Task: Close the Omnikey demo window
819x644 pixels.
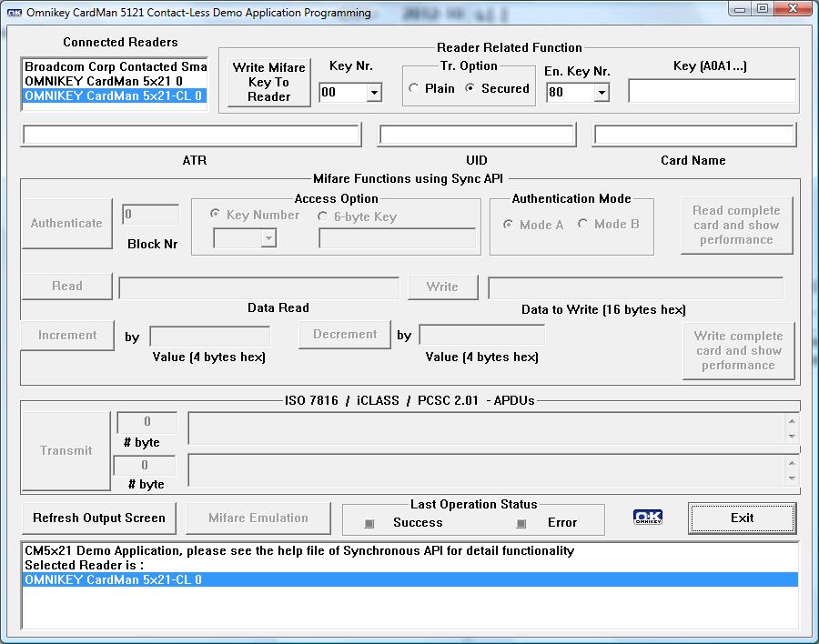Action: pyautogui.click(x=793, y=8)
